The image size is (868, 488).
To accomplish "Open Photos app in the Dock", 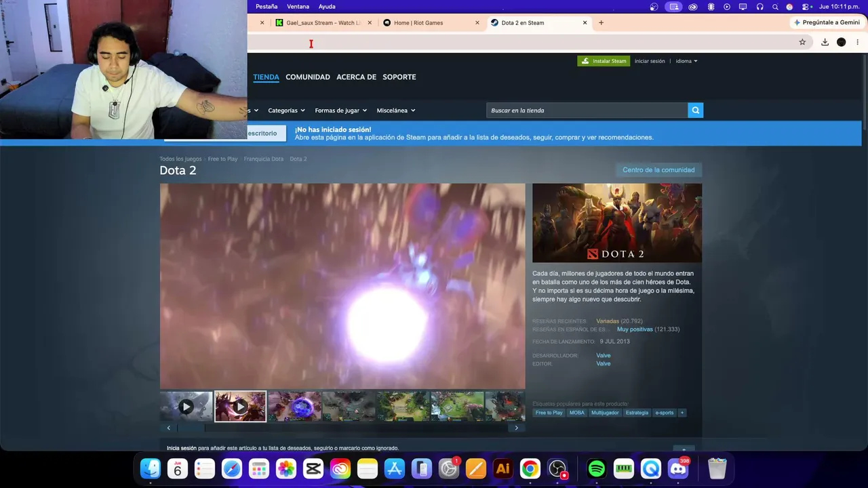I will (286, 468).
